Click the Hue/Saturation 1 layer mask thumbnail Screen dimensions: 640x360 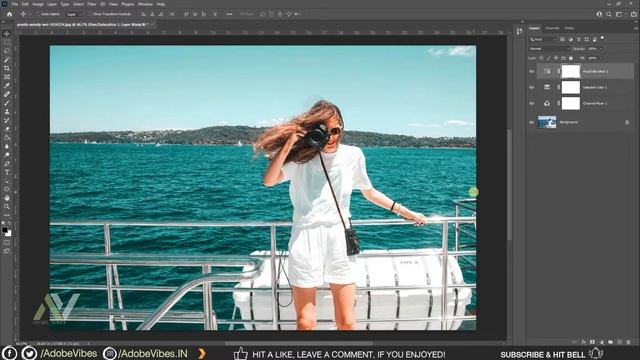(x=571, y=71)
